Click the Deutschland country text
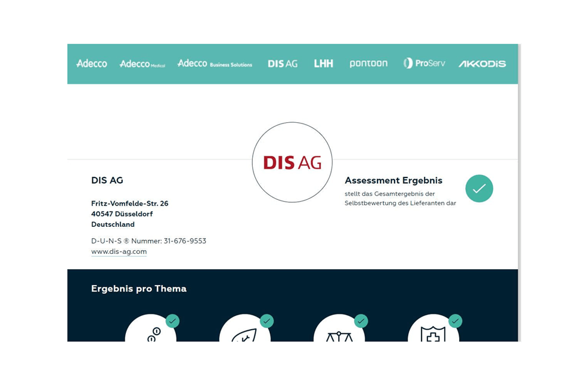This screenshot has width=588, height=385. (x=113, y=225)
